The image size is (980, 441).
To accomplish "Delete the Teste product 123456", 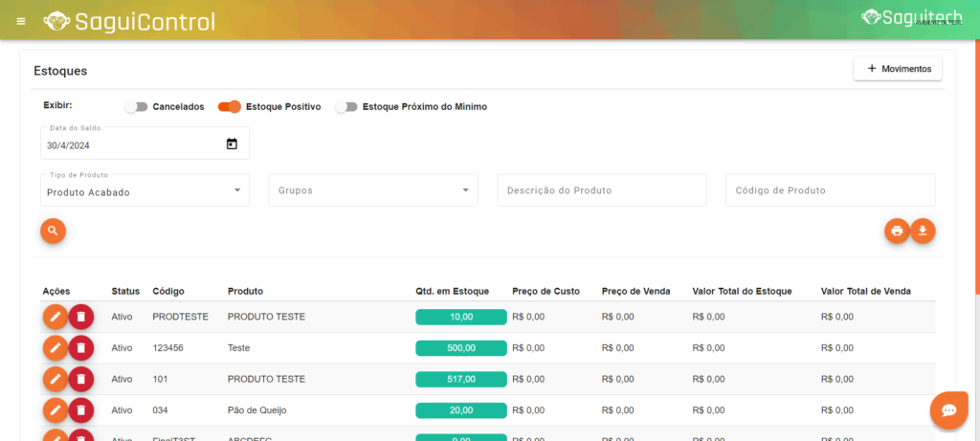I will pyautogui.click(x=81, y=348).
